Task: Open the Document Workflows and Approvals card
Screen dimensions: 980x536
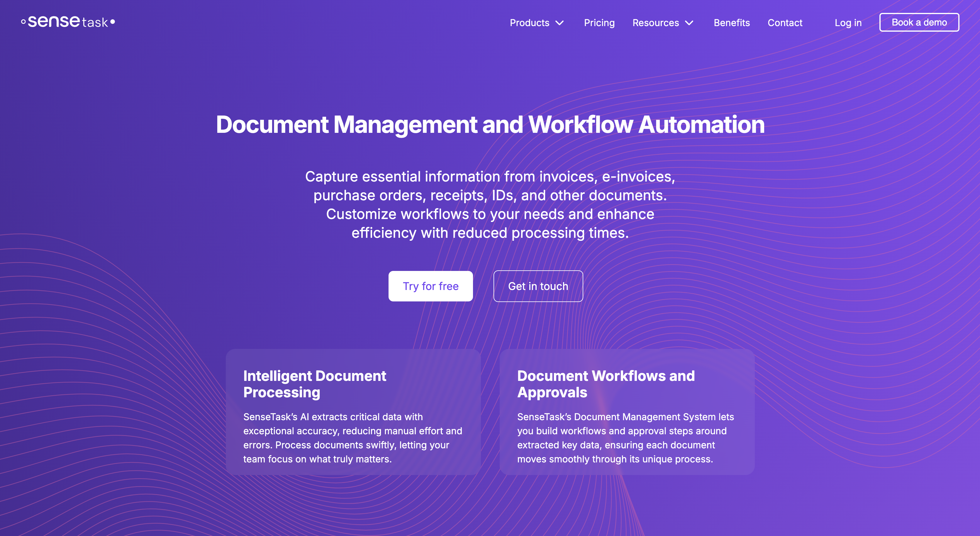Action: 627,412
